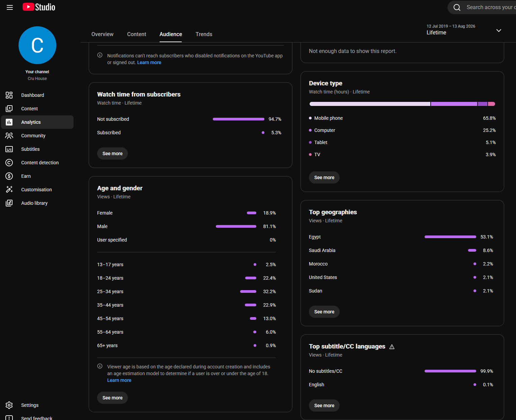This screenshot has height=420, width=516.
Task: Click the search across your channel field
Action: pyautogui.click(x=483, y=7)
